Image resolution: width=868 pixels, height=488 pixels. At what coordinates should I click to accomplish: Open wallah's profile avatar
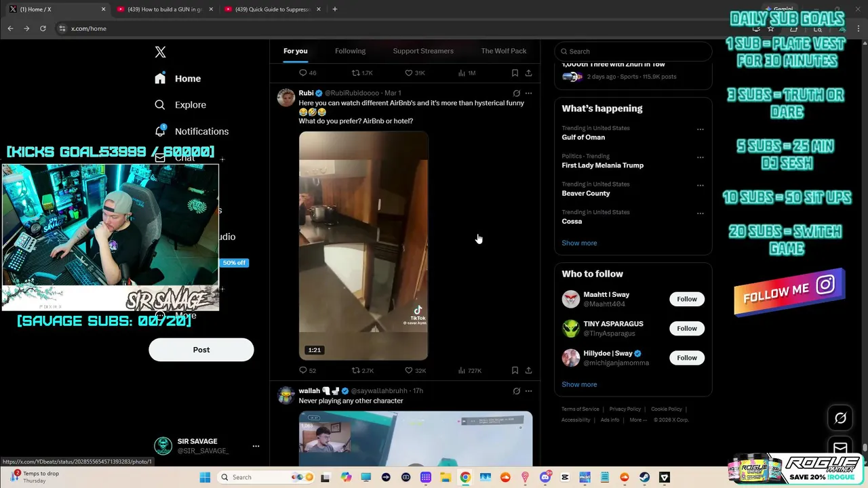[286, 395]
